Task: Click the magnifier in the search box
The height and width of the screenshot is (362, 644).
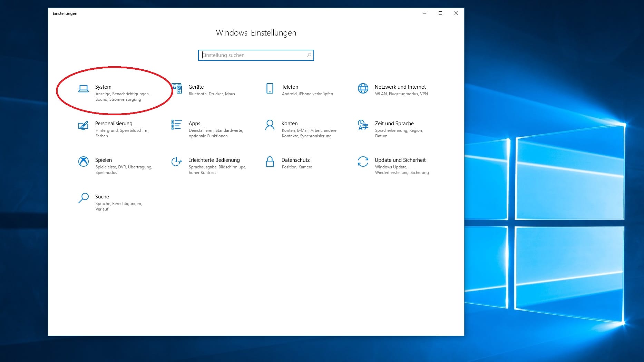Action: 309,55
